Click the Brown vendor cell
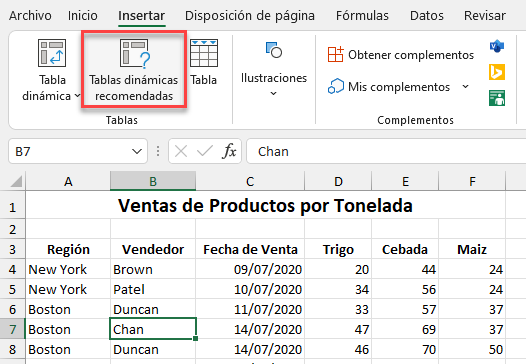This screenshot has height=364, width=526. click(x=153, y=269)
